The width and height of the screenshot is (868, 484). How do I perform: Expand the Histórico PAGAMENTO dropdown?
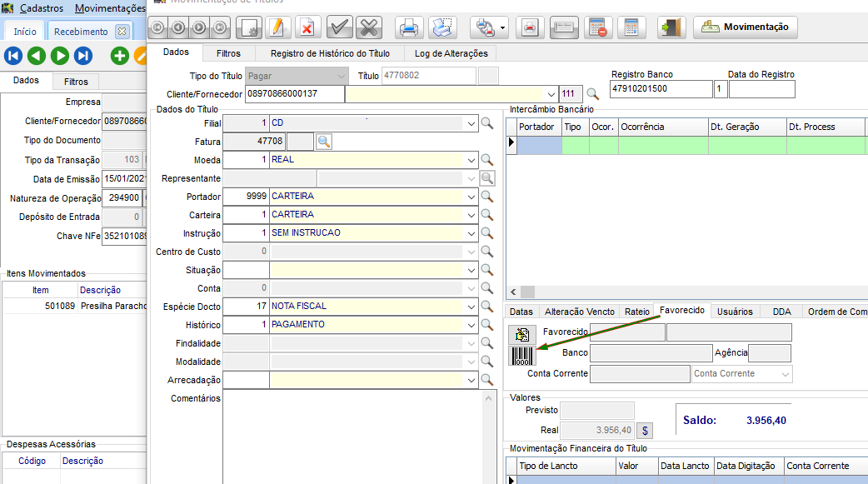471,325
